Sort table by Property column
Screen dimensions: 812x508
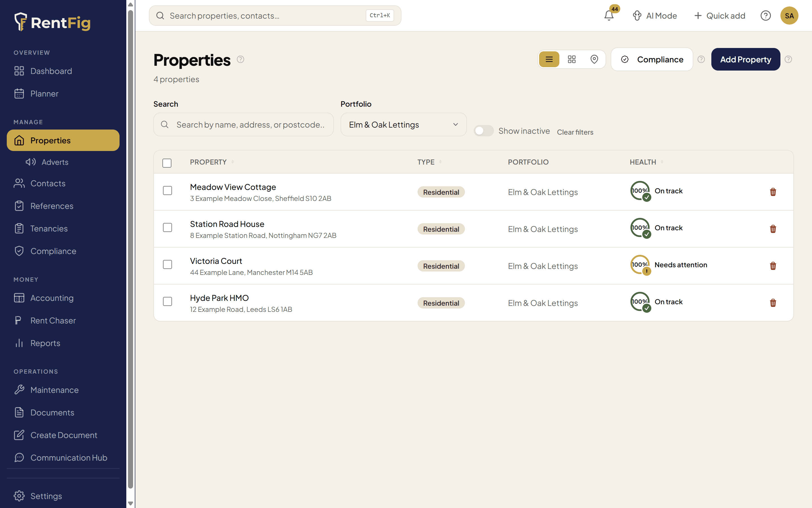(x=212, y=162)
